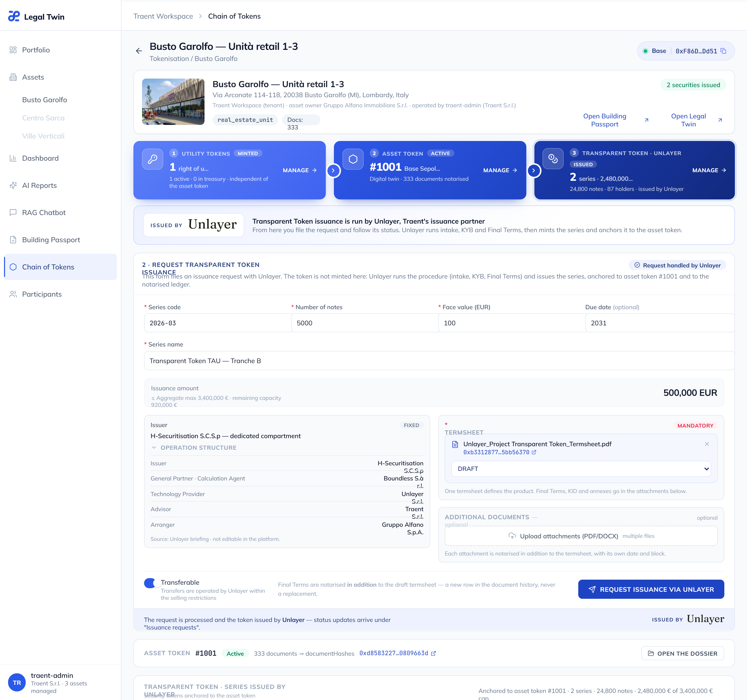Click Manage on Transparent Token card
This screenshot has height=700, width=747.
tap(709, 170)
